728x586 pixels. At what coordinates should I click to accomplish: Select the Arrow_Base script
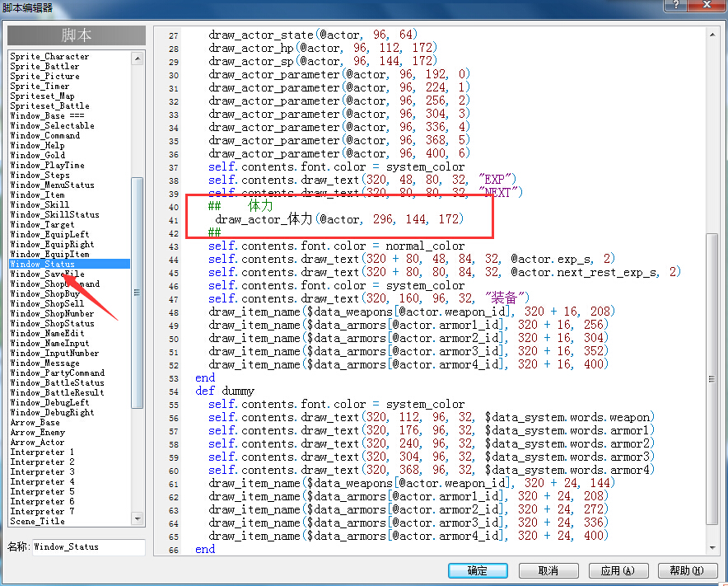(x=35, y=423)
